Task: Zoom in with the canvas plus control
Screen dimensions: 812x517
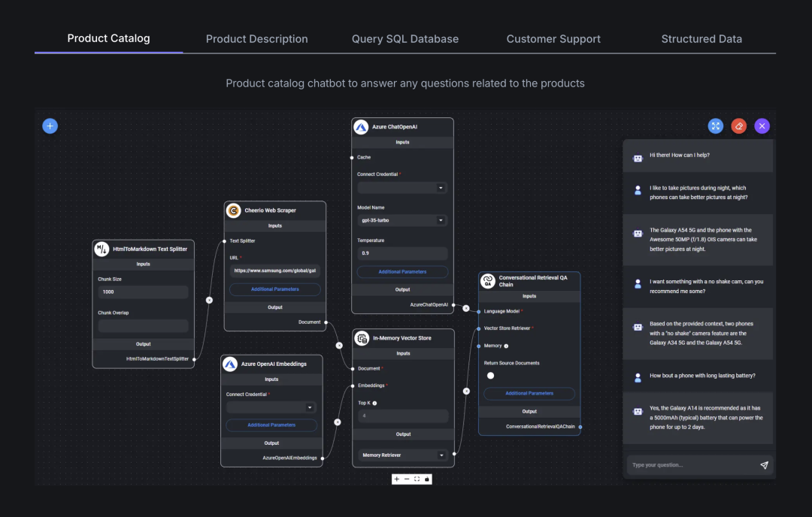Action: pyautogui.click(x=397, y=479)
